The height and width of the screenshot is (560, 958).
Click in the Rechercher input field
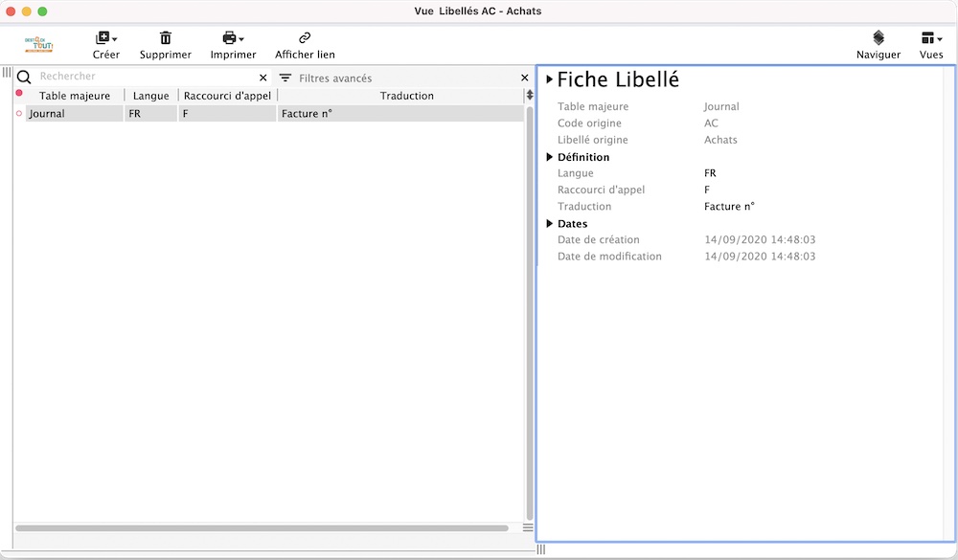tap(147, 77)
